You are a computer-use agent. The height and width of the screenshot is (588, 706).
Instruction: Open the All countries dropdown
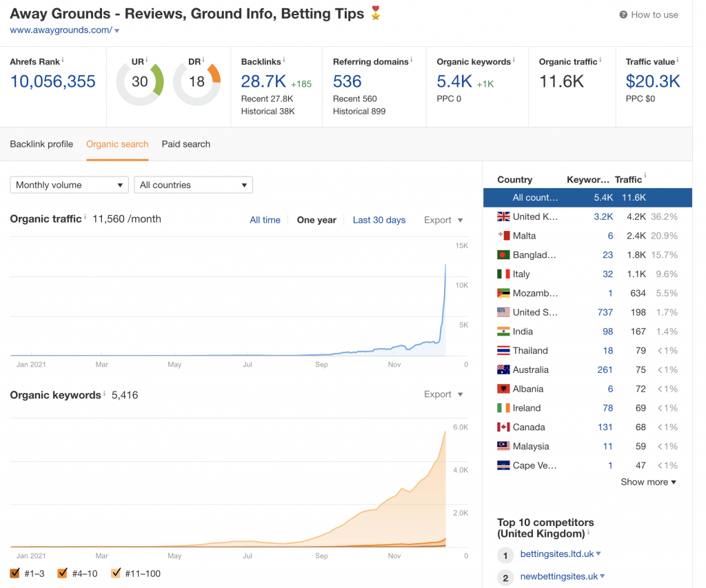click(193, 185)
